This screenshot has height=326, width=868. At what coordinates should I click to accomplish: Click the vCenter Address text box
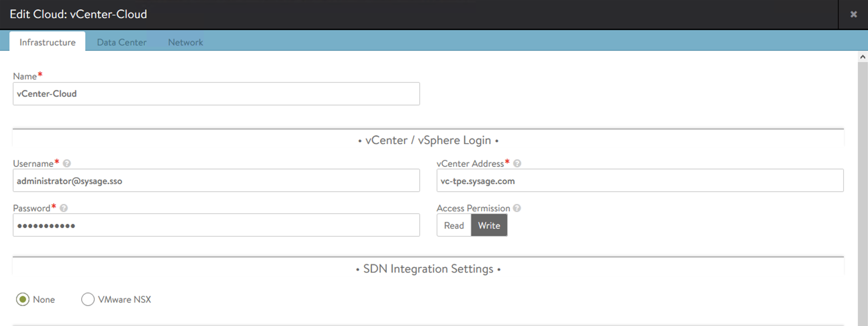(x=640, y=181)
